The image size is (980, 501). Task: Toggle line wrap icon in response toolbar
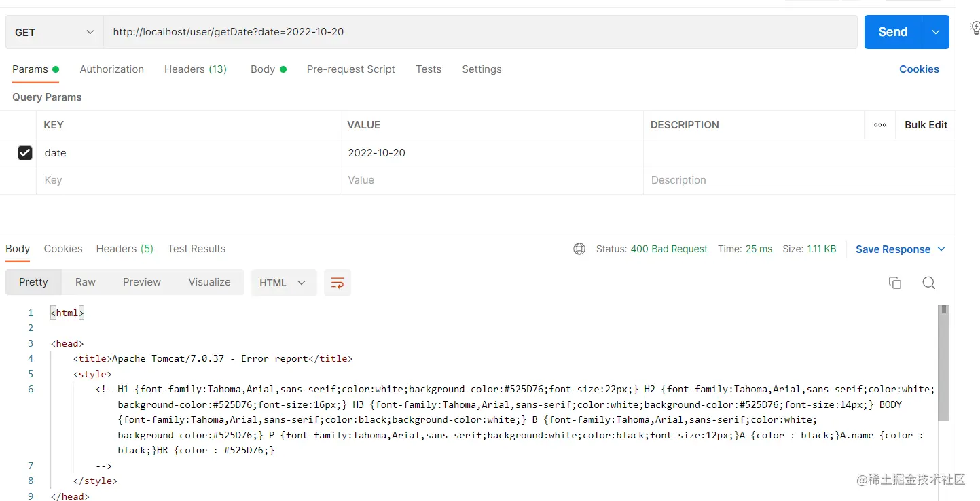tap(338, 283)
